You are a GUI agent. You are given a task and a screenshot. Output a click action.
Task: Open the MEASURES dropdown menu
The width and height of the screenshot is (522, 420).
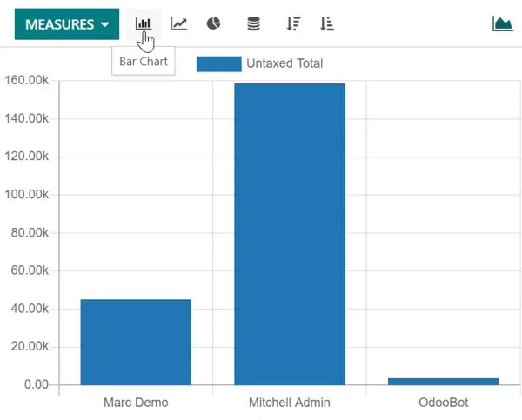(x=67, y=24)
